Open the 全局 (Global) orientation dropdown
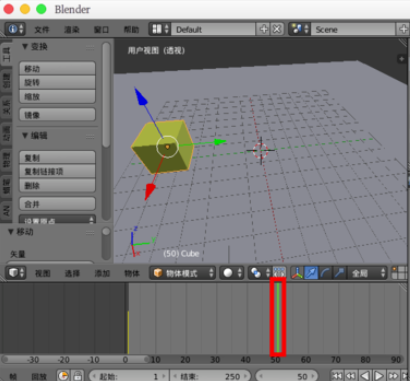The height and width of the screenshot is (381, 410). click(367, 273)
